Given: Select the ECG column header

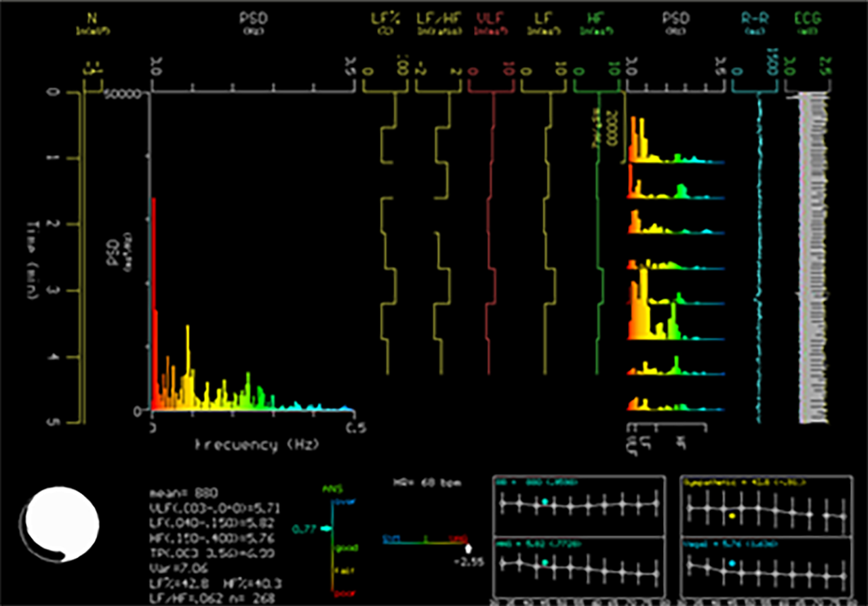Looking at the screenshot, I should coord(807,19).
